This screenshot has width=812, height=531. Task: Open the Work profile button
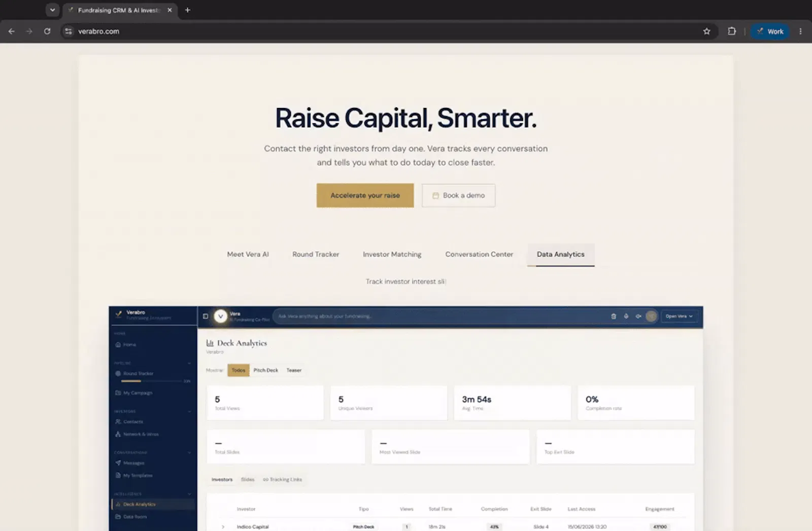(x=770, y=31)
